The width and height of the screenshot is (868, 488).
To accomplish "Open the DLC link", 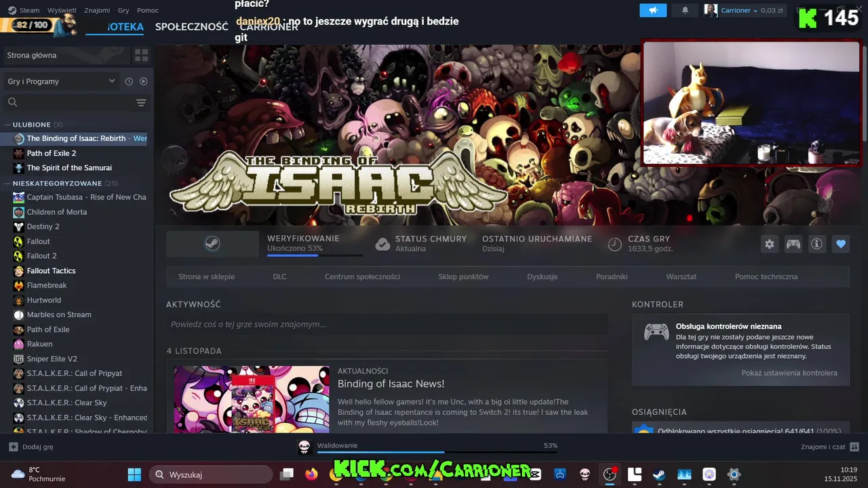I will click(x=279, y=277).
